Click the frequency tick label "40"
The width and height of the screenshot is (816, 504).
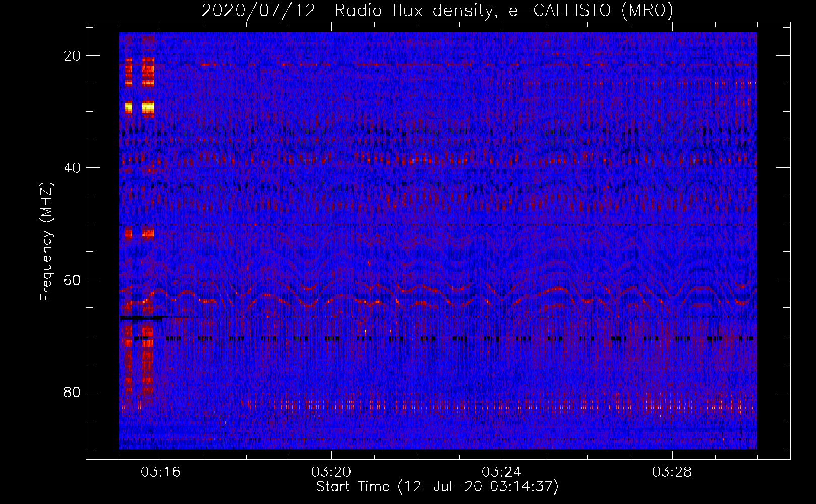click(x=73, y=168)
